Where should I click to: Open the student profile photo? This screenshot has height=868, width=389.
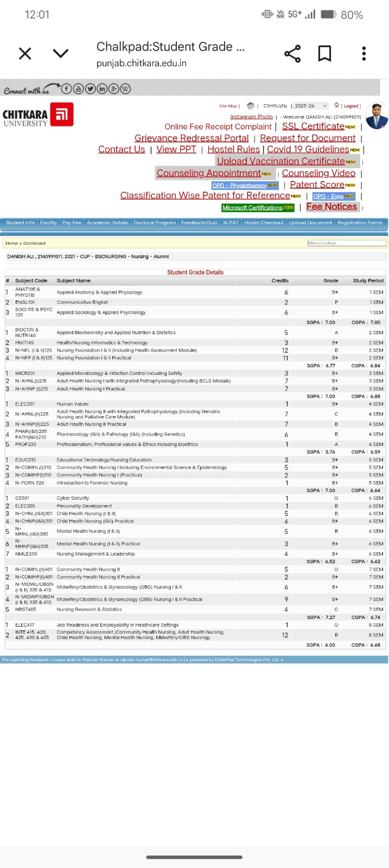tap(377, 116)
